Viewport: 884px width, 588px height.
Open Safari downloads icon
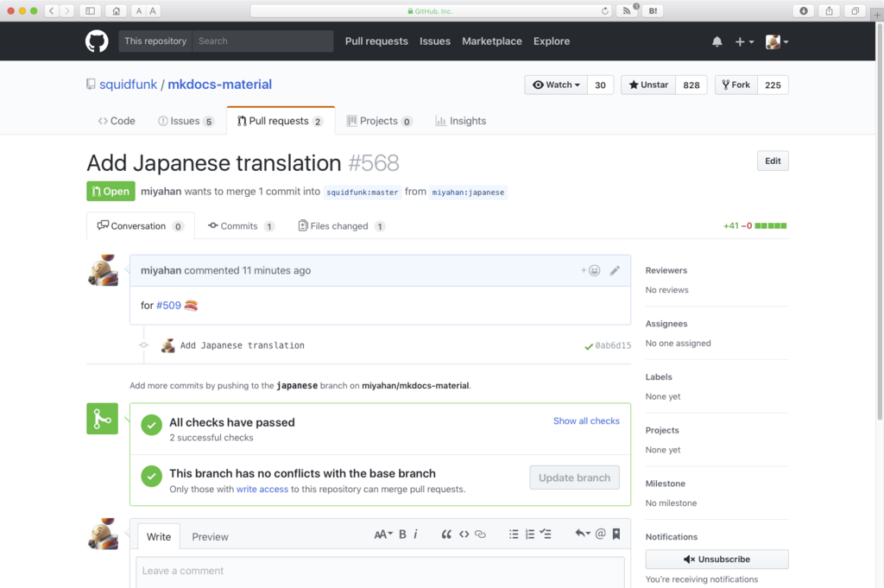pos(804,10)
